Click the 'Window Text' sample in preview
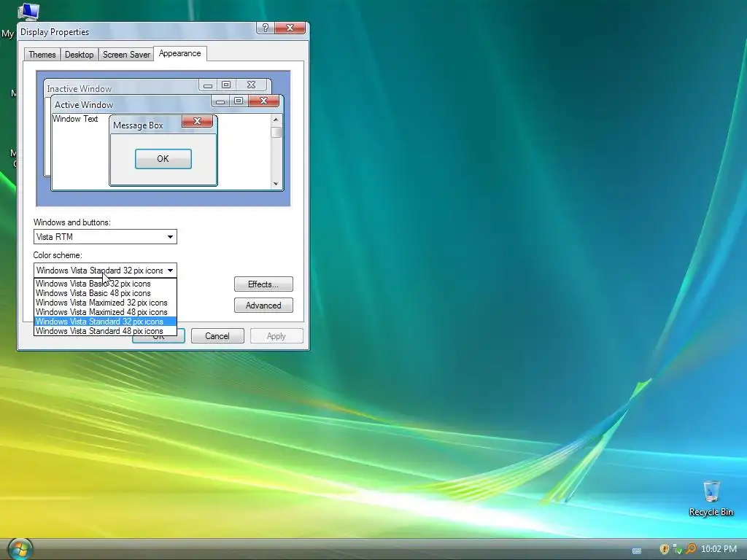Image resolution: width=747 pixels, height=560 pixels. 75,119
